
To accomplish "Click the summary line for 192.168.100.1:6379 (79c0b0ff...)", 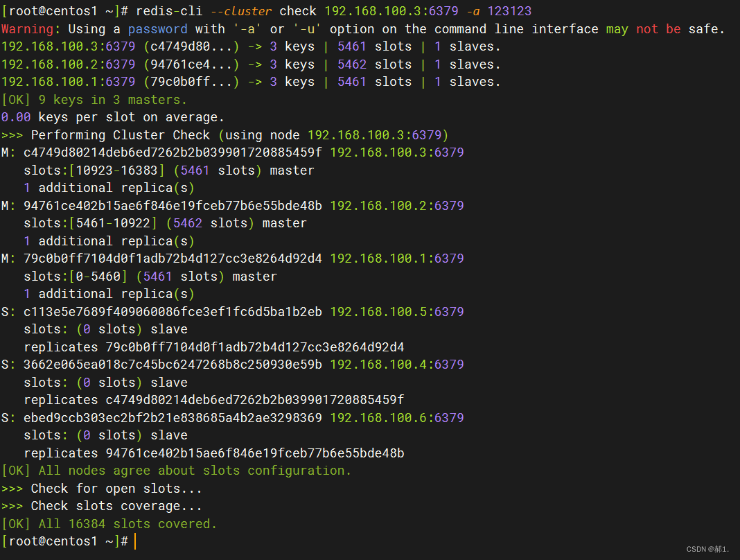I will 251,82.
